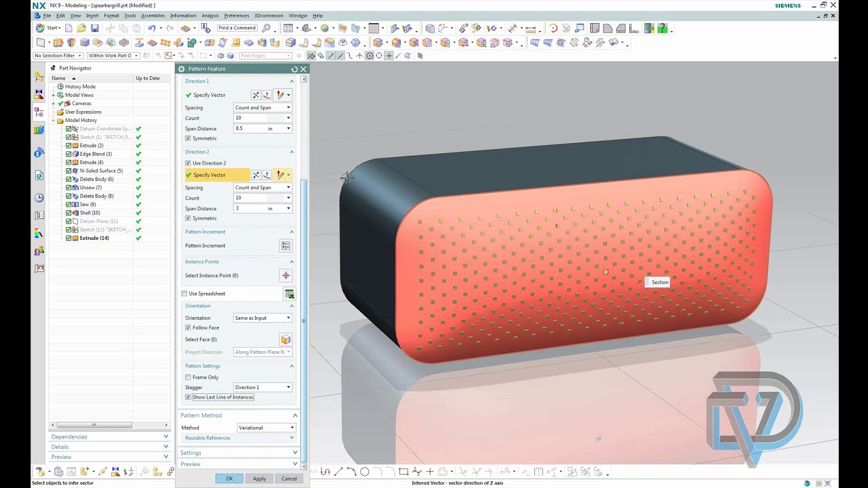The width and height of the screenshot is (868, 488).
Task: Click the Pattern Feature icon with orange dots
Action: [165, 43]
